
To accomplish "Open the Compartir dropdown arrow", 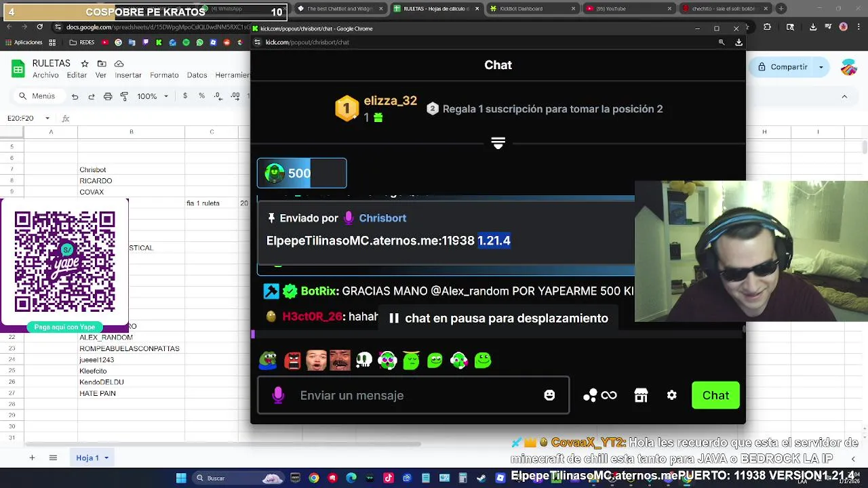I will pos(821,67).
